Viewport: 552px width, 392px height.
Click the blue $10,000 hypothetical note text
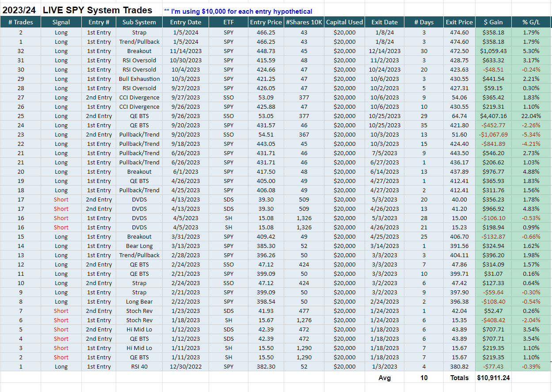click(x=238, y=11)
